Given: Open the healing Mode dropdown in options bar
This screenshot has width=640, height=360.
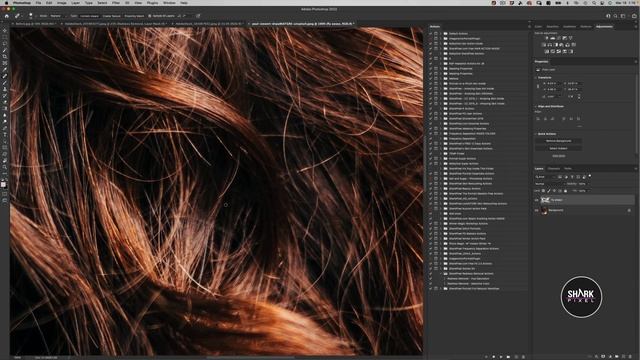Looking at the screenshot, I should (x=57, y=16).
